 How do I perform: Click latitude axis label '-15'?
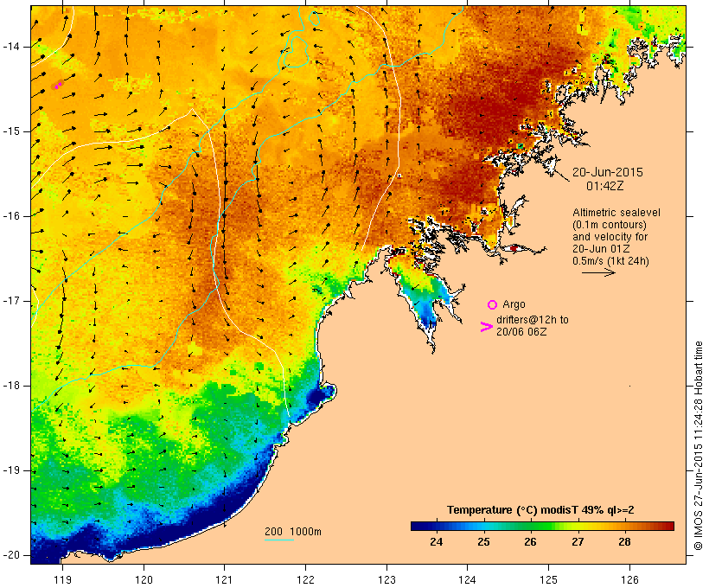(x=11, y=131)
